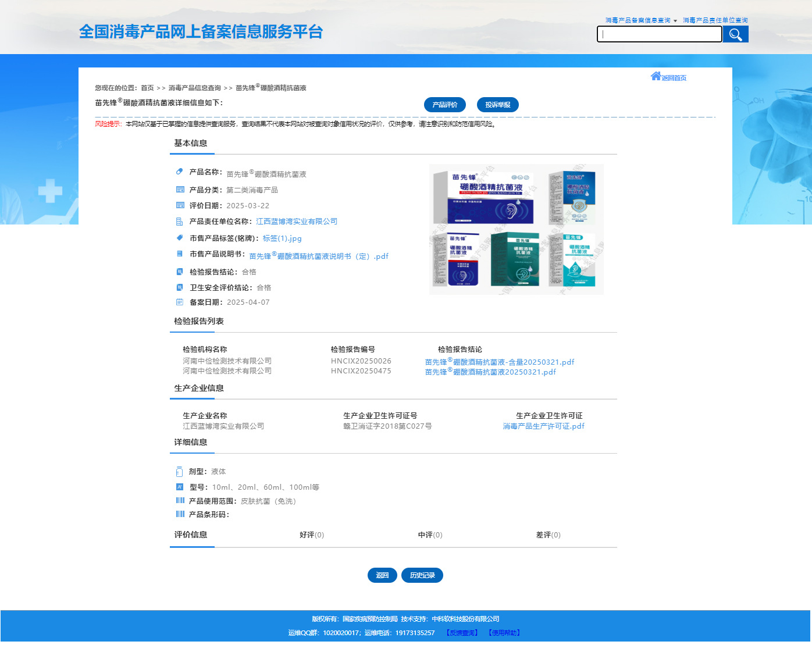The height and width of the screenshot is (652, 812).
Task: Open the 江西蓝博湾实业有限公司 company link
Action: click(x=297, y=222)
